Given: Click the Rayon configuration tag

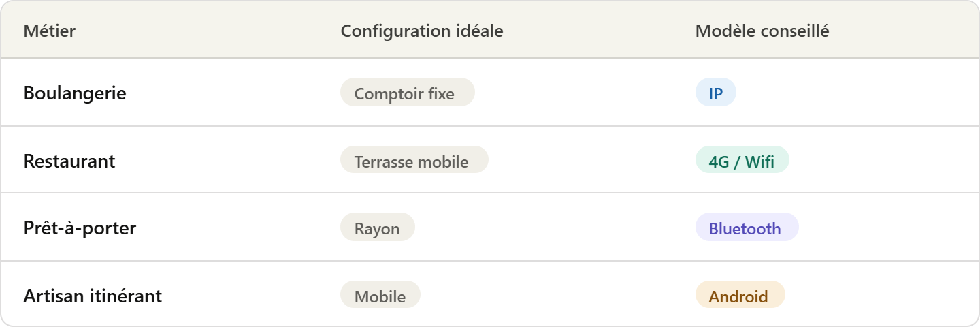Looking at the screenshot, I should click(377, 228).
